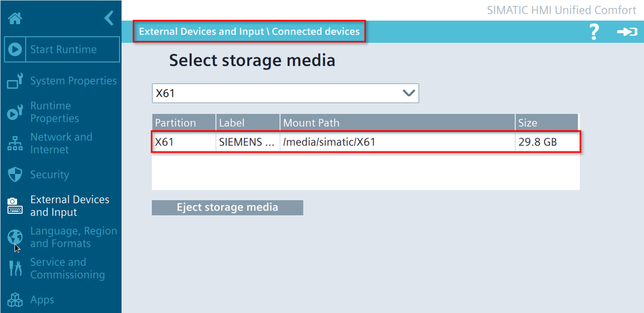Open the X61 storage media dropdown
The width and height of the screenshot is (644, 313).
click(x=285, y=93)
